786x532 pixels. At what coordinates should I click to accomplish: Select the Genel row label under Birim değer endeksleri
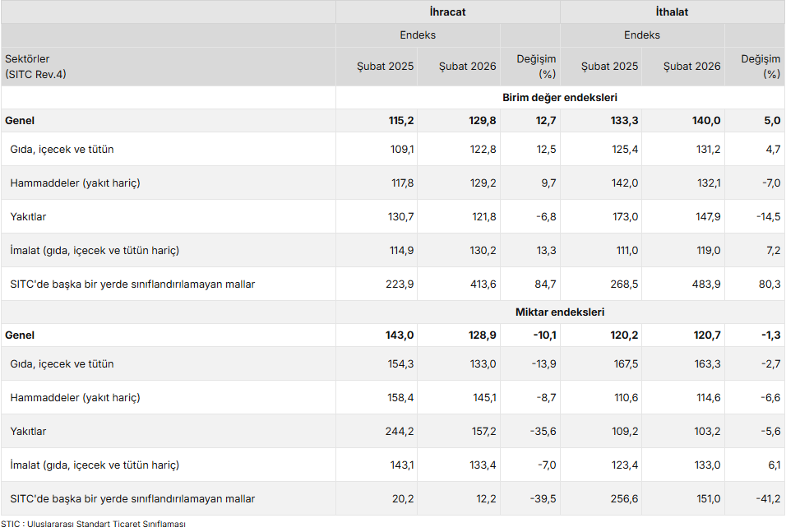click(20, 121)
